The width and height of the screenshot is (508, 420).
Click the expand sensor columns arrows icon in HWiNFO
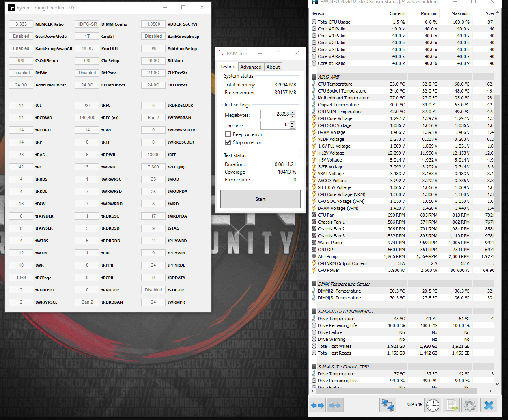click(317, 405)
